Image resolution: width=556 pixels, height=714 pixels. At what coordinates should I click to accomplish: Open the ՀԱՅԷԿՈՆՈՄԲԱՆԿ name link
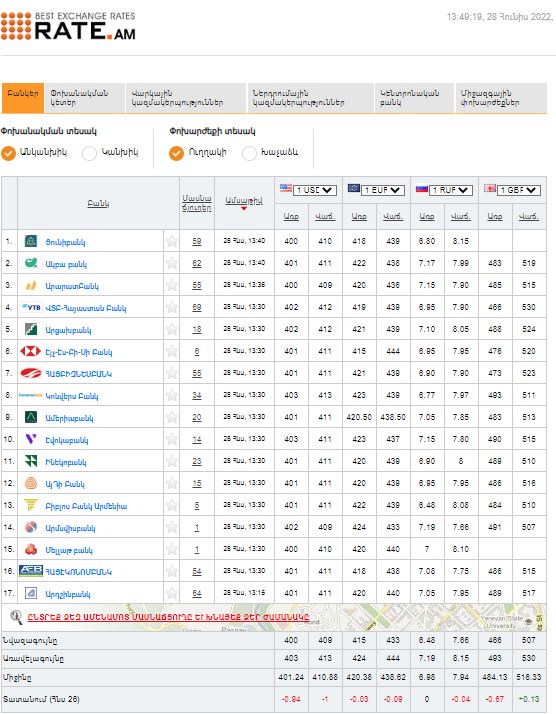(78, 572)
